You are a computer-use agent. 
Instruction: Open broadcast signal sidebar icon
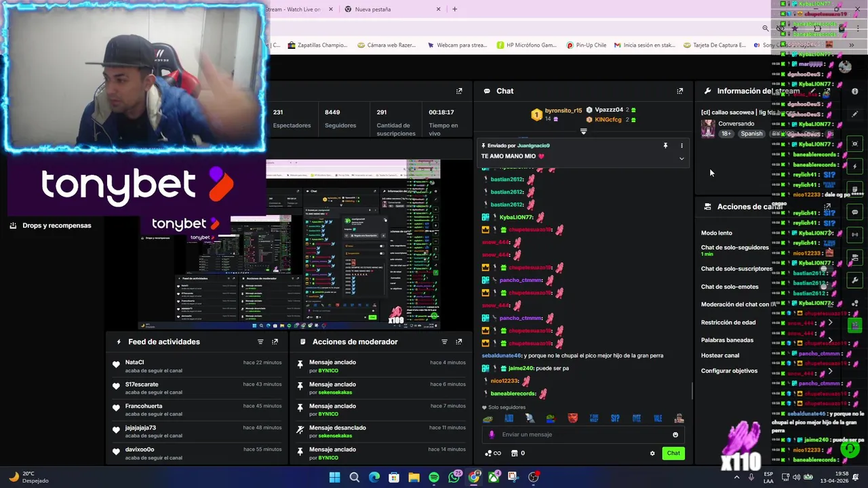click(855, 235)
